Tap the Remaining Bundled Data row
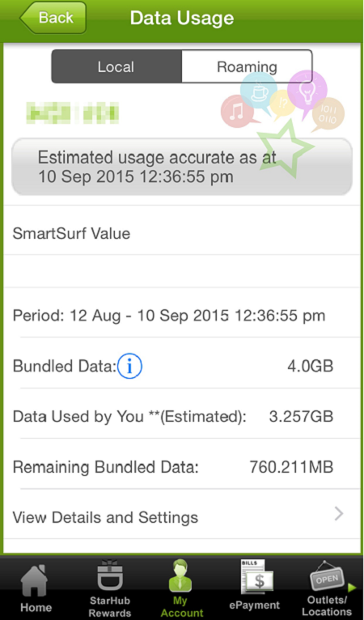The image size is (364, 620). coord(182,467)
